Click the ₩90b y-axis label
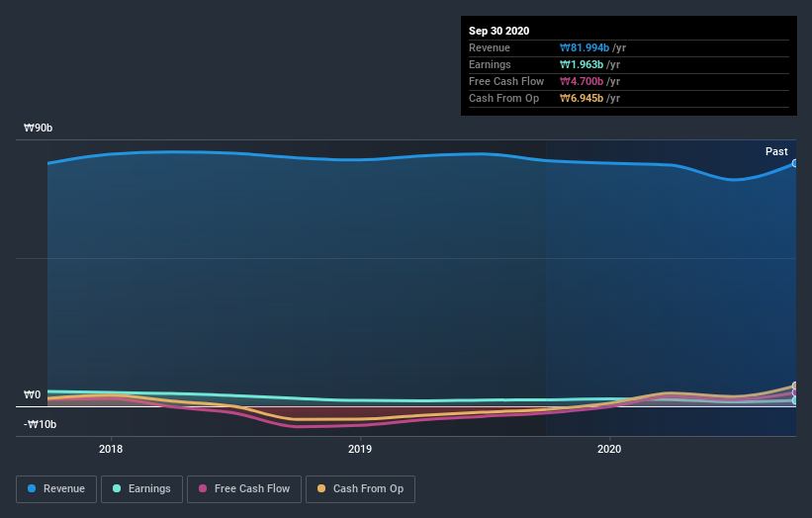The width and height of the screenshot is (812, 518). [38, 128]
